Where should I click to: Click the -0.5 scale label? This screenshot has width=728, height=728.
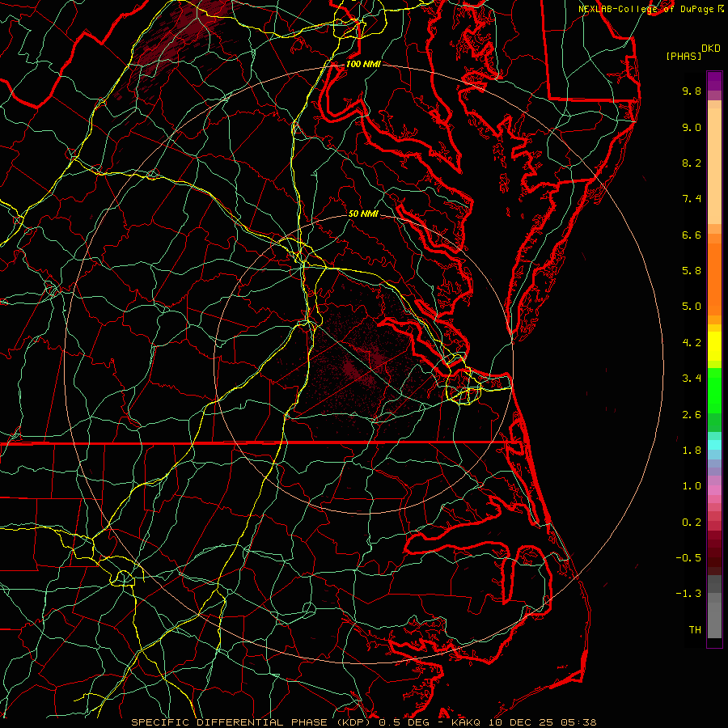(x=688, y=558)
